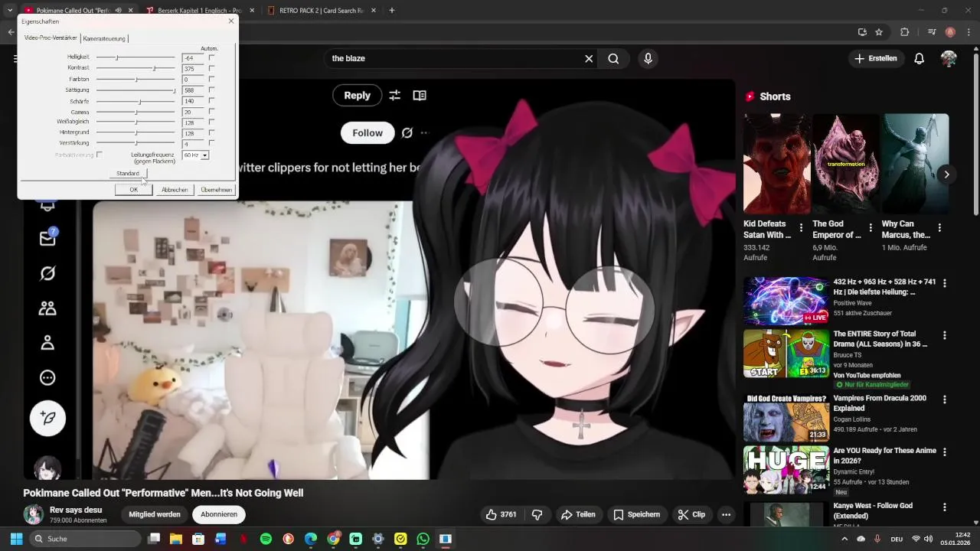This screenshot has width=980, height=551.
Task: Click the Helligkeit slider handle
Action: 117,57
